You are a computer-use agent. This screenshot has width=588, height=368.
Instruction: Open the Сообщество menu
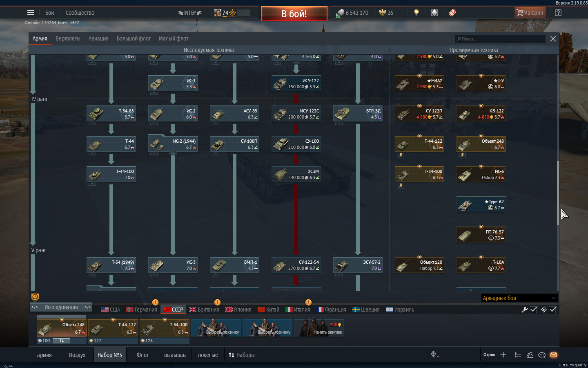pyautogui.click(x=80, y=13)
